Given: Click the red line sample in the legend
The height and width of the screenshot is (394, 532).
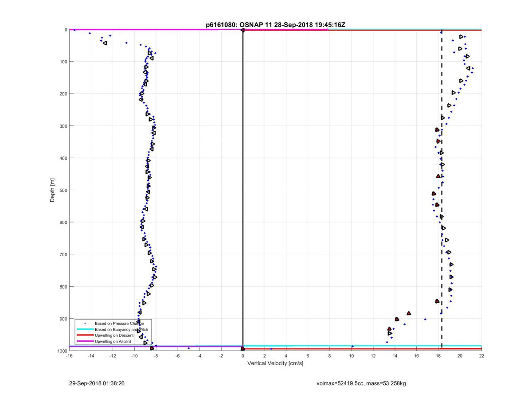Looking at the screenshot, I should 84,335.
